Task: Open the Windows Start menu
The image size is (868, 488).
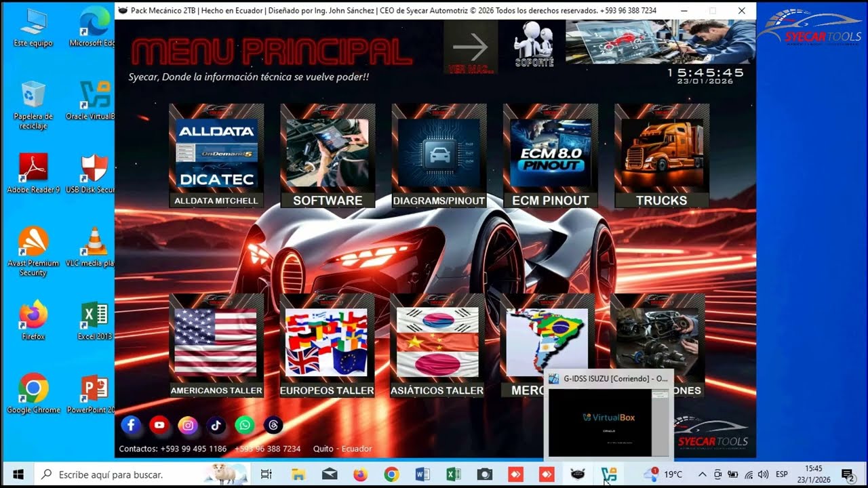Action: pos(18,474)
